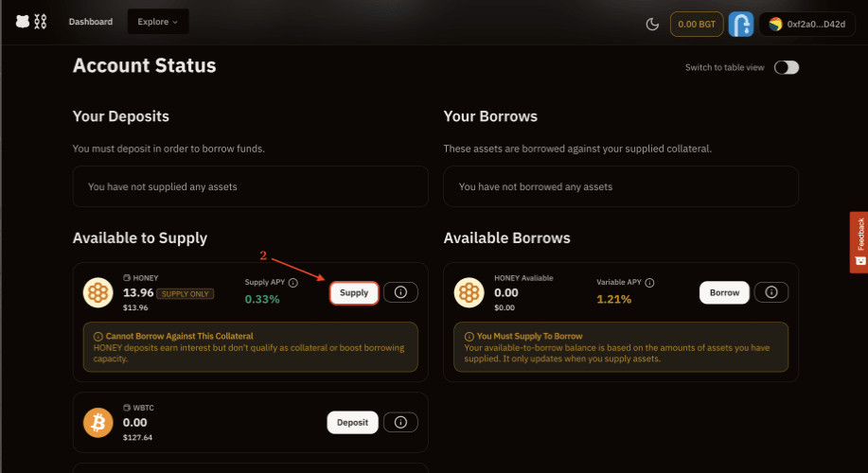
Task: Enable Switch to table view toggle
Action: coord(786,67)
